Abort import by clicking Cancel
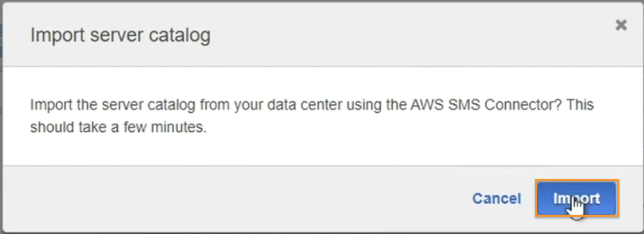The width and height of the screenshot is (644, 234). click(496, 199)
